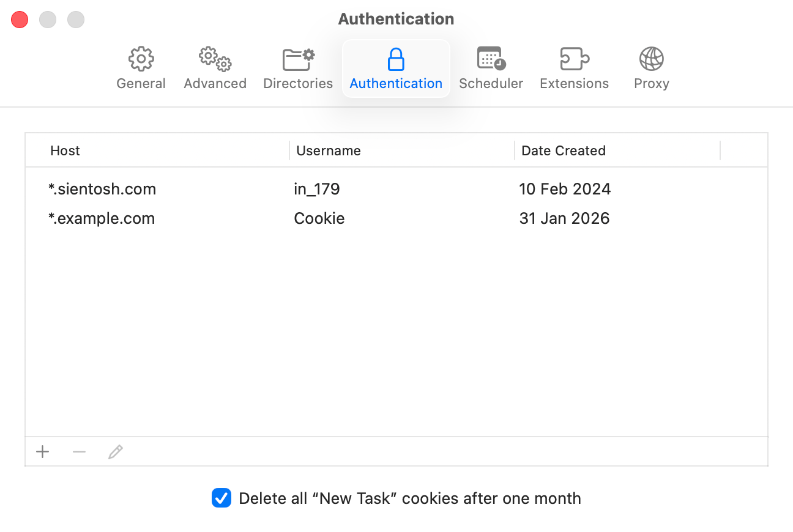
Task: Click the 31 Jan 2026 date cell
Action: pyautogui.click(x=564, y=218)
